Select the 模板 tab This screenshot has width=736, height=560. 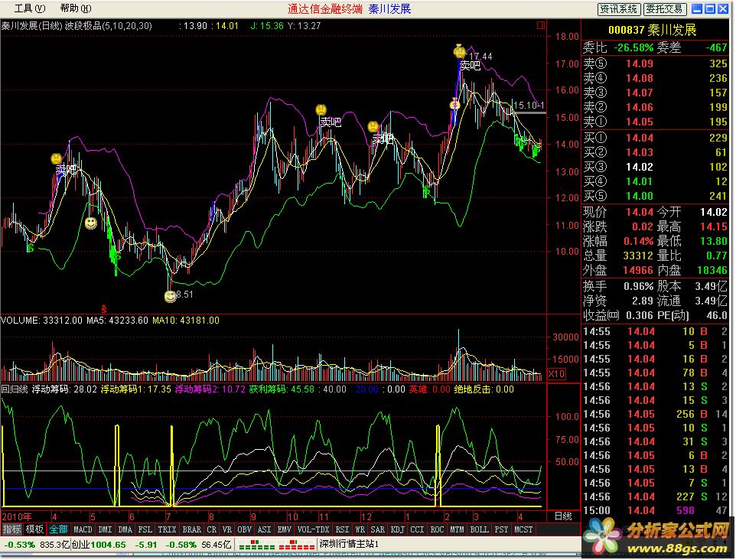(34, 529)
